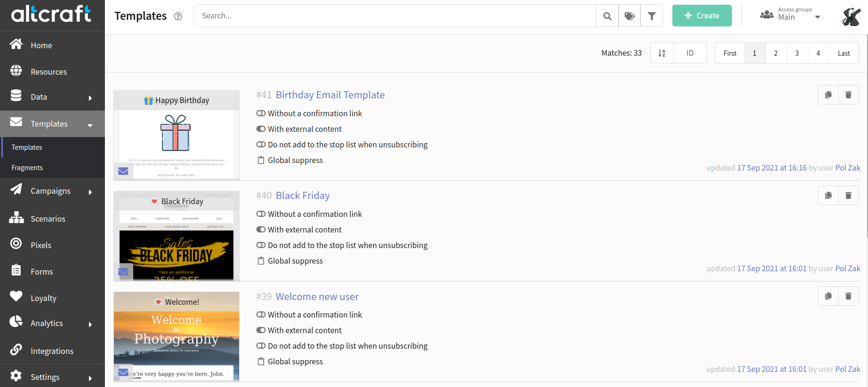The width and height of the screenshot is (868, 387).
Task: Toggle external content for Black Friday
Action: point(261,230)
